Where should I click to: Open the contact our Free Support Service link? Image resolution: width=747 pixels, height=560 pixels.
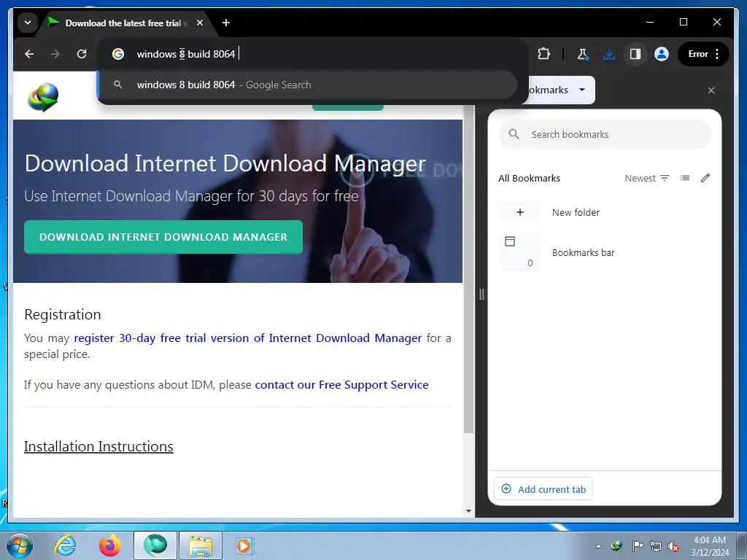pyautogui.click(x=341, y=385)
